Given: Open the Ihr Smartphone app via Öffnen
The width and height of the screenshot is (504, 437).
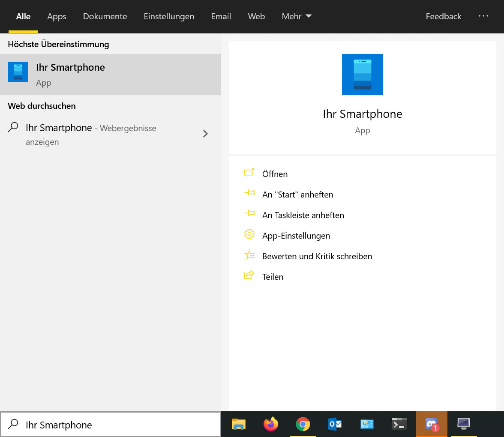Looking at the screenshot, I should point(275,174).
